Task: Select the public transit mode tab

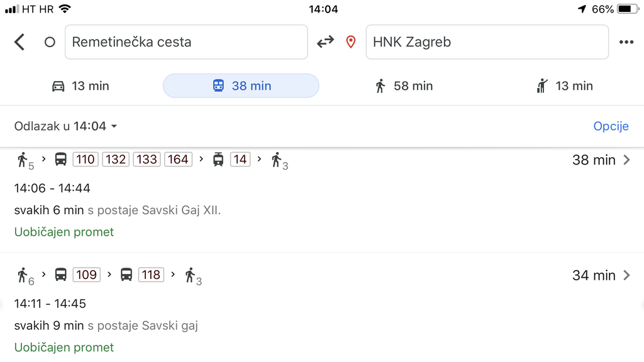Action: pyautogui.click(x=241, y=85)
